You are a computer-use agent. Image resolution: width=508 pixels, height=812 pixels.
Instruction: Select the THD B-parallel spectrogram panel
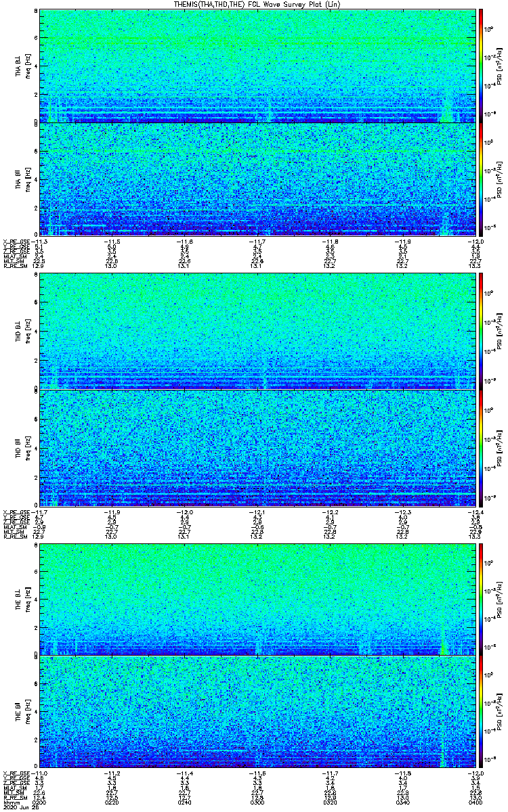click(257, 447)
